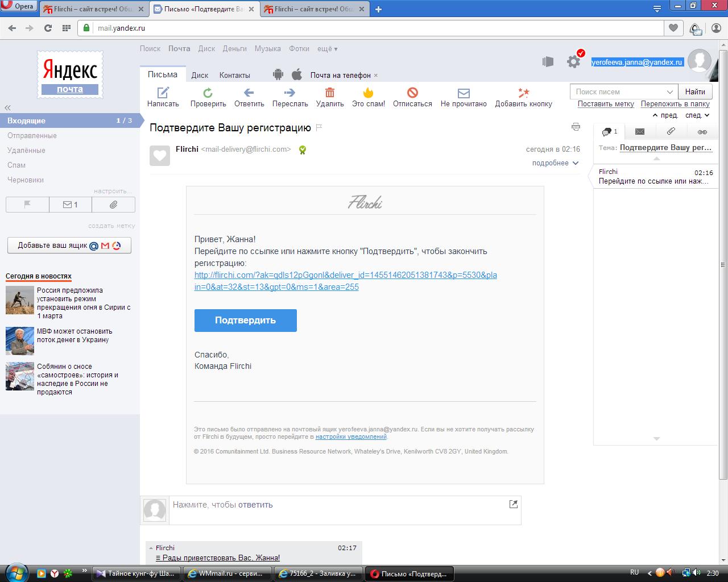The width and height of the screenshot is (728, 582).
Task: Open the thread conversation tab icon
Action: [x=609, y=132]
